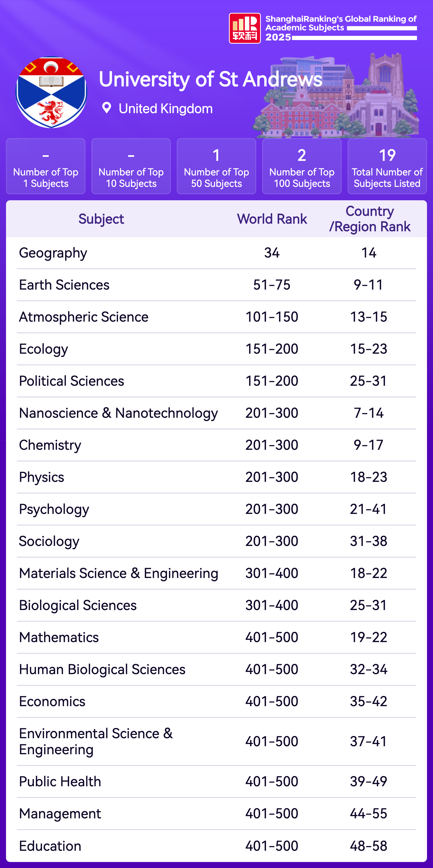Select the Number of Top 1 Subjects card
This screenshot has width=433, height=868.
tap(46, 166)
